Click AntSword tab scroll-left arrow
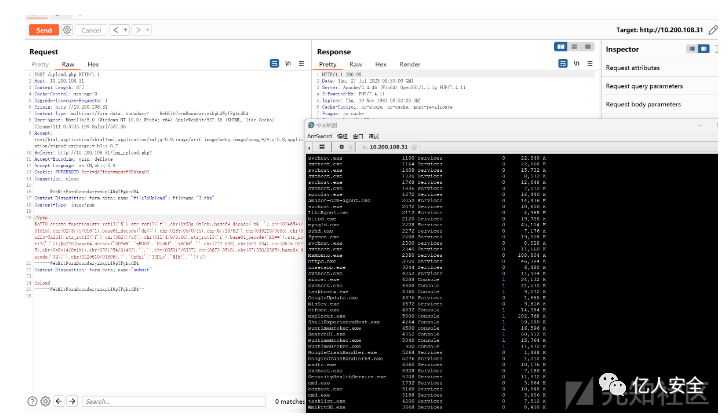This screenshot has width=728, height=418. click(309, 147)
